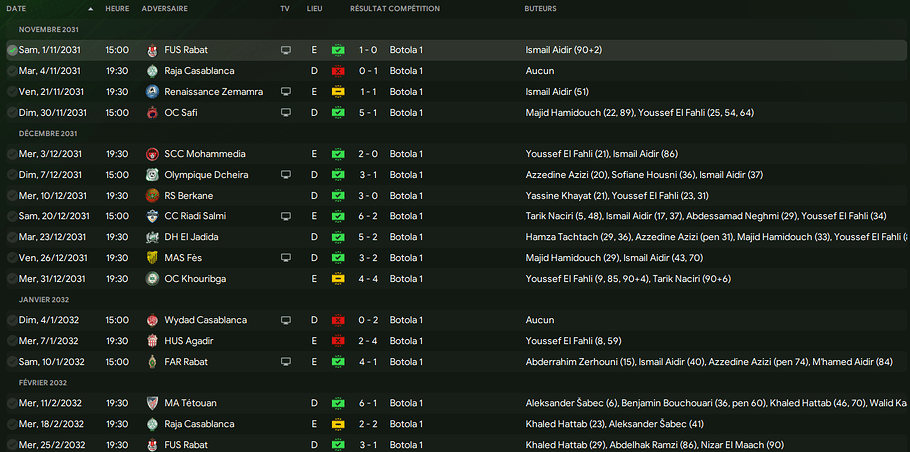The width and height of the screenshot is (910, 452).
Task: Open the RS Berkane club crest
Action: pyautogui.click(x=152, y=195)
